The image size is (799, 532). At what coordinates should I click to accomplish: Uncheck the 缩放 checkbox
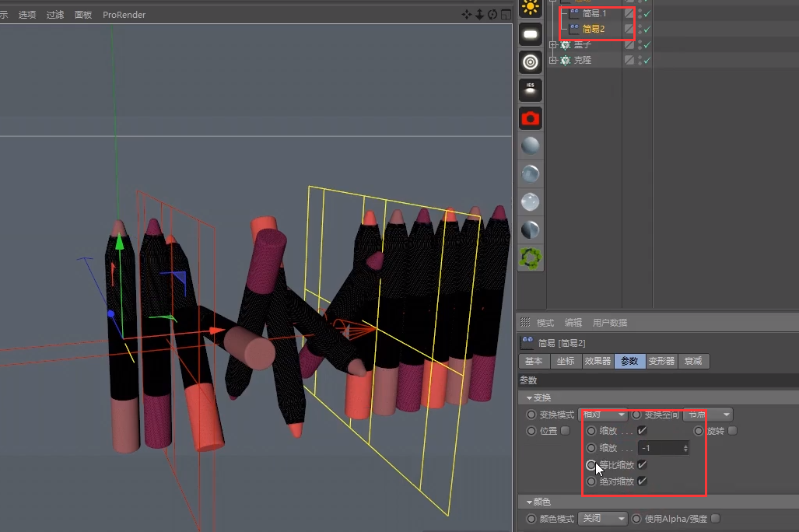coord(642,431)
